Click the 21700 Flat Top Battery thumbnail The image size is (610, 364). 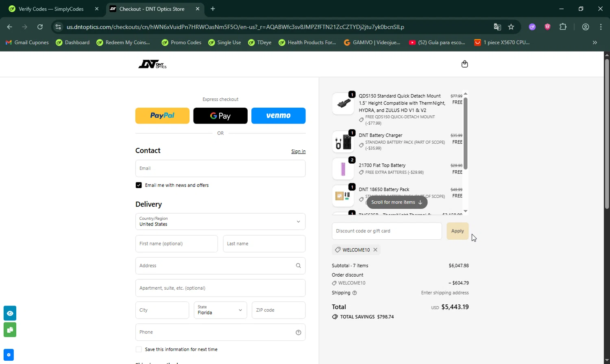pyautogui.click(x=343, y=169)
